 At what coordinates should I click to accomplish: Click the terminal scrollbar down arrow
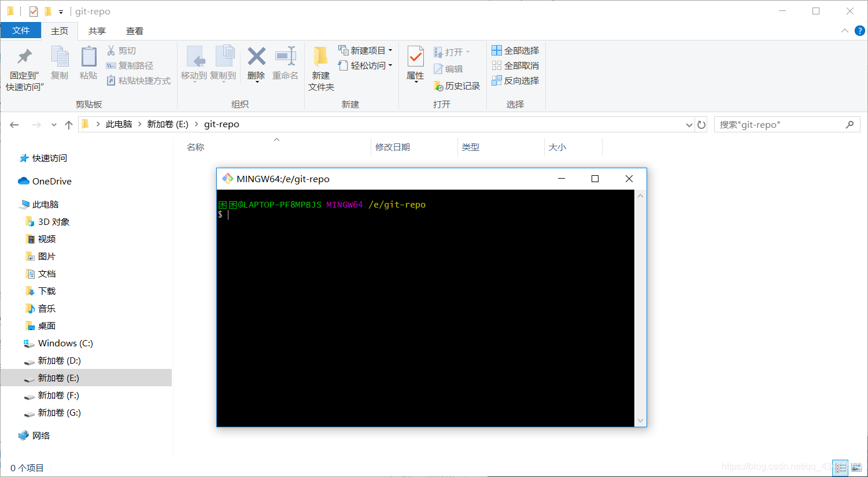point(640,420)
